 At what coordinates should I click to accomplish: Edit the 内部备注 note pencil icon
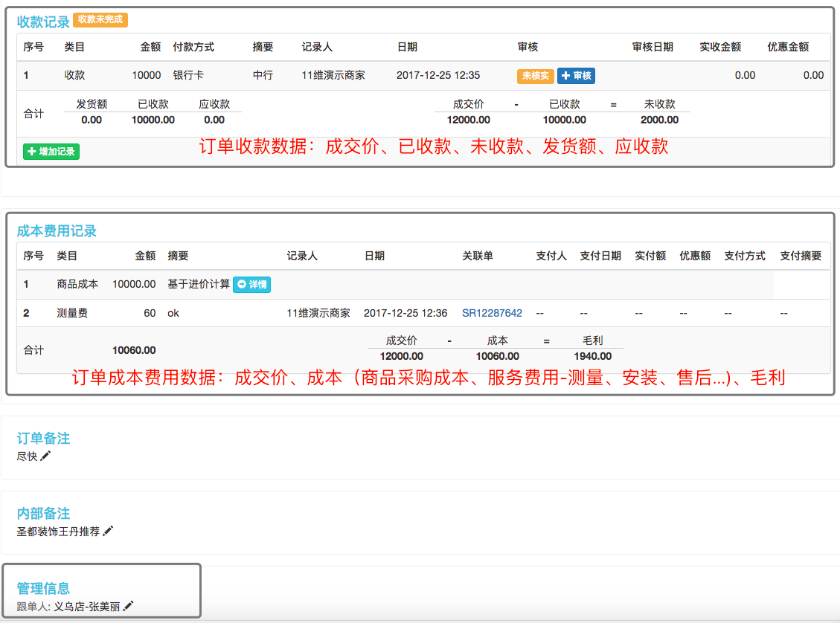tap(108, 531)
